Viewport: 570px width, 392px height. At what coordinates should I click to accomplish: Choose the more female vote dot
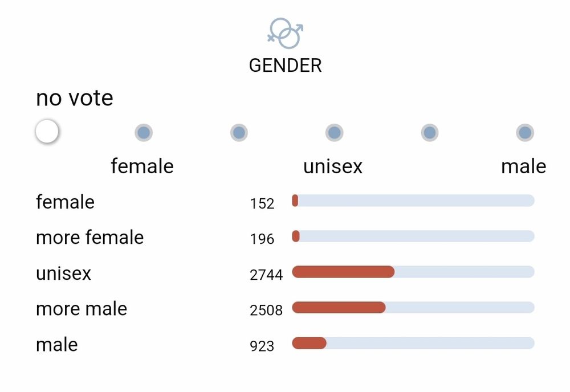pyautogui.click(x=239, y=133)
